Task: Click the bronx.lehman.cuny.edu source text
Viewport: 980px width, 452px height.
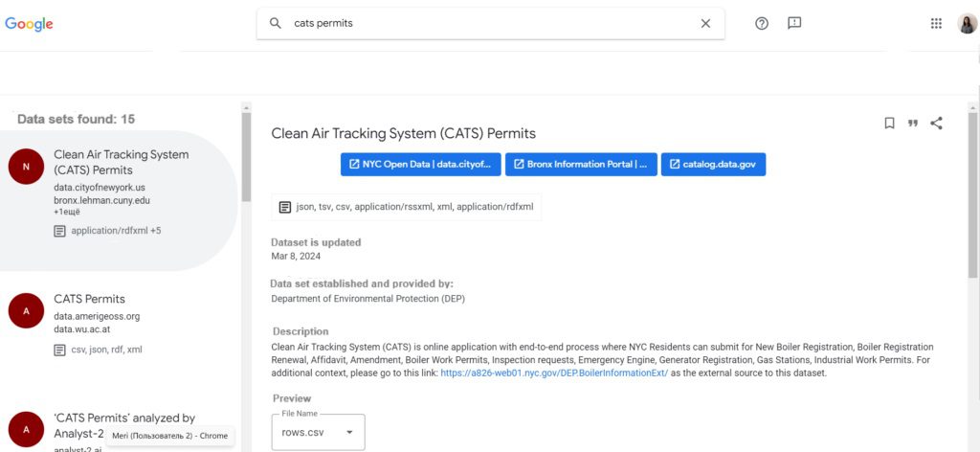Action: point(101,201)
